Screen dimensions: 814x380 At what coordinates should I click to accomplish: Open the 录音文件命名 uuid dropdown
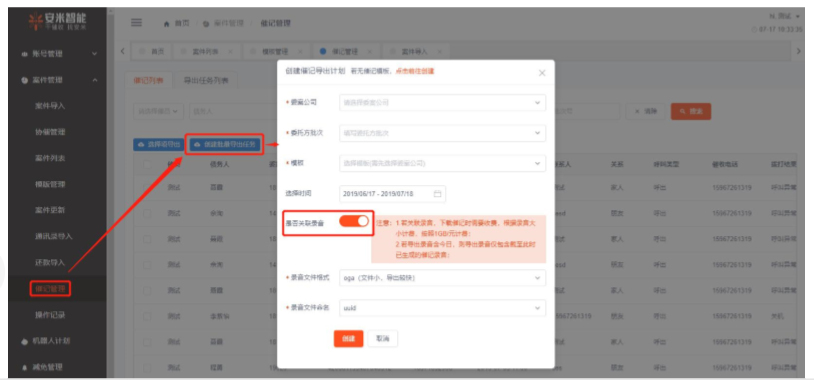click(x=442, y=308)
